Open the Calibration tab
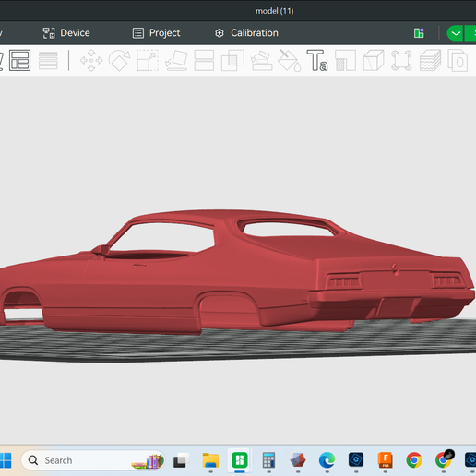Screen dimensions: 476x476 [x=246, y=33]
